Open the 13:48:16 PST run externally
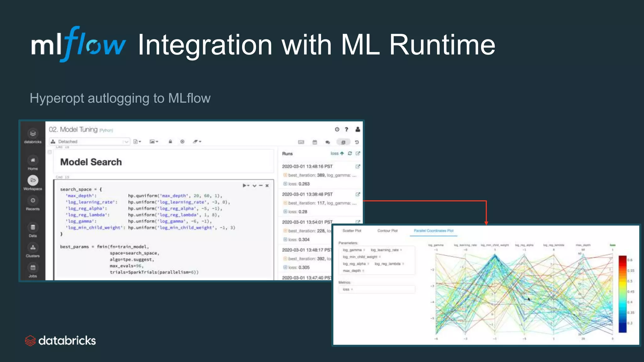The height and width of the screenshot is (362, 644). pyautogui.click(x=358, y=167)
